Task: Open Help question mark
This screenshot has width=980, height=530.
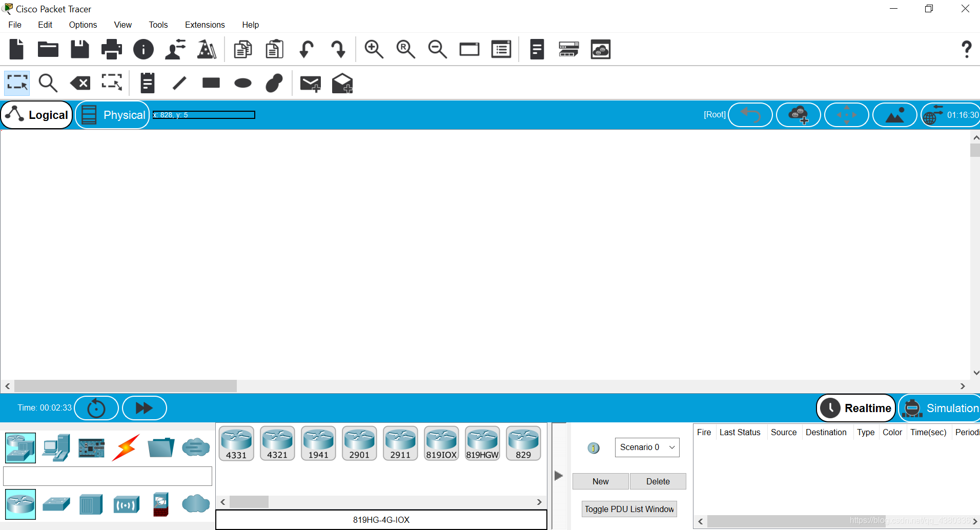Action: point(967,49)
